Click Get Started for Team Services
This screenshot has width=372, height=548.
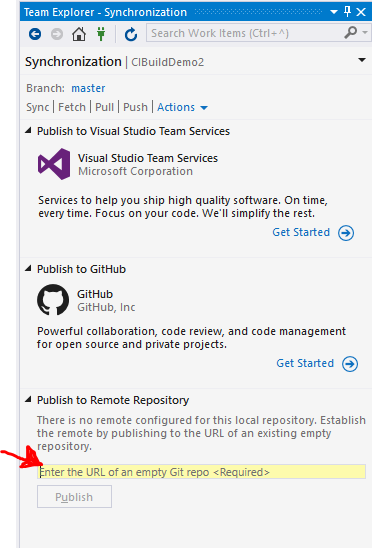coord(301,232)
